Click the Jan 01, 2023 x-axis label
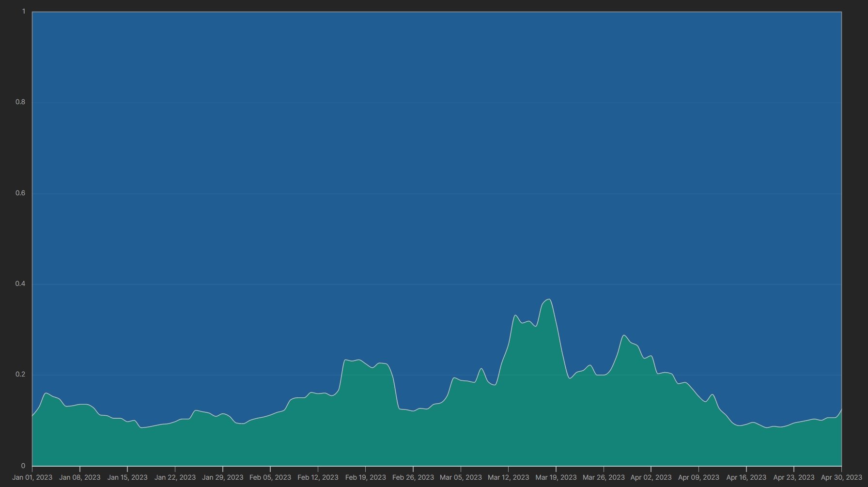The image size is (868, 487). click(x=32, y=477)
